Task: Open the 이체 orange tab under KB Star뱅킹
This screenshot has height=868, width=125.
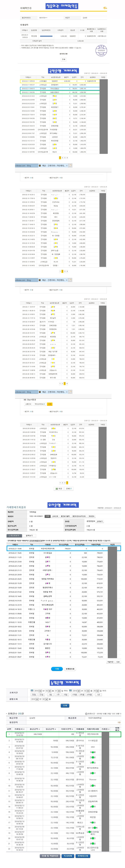Action: 50,404
